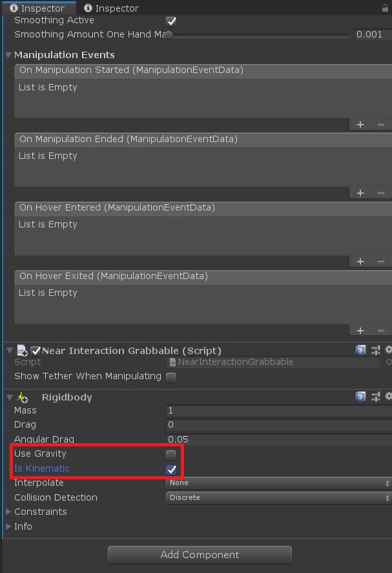Image resolution: width=392 pixels, height=573 pixels.
Task: Click the On Manipulation Started event header
Action: click(203, 70)
